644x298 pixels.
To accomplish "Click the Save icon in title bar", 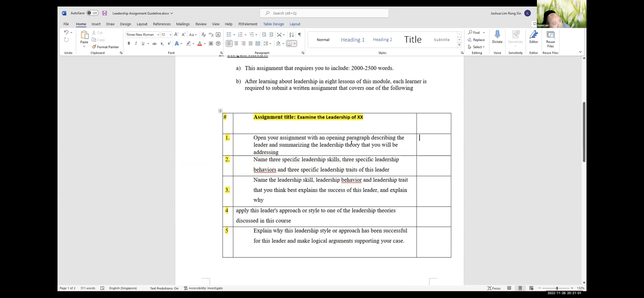I will pyautogui.click(x=104, y=13).
